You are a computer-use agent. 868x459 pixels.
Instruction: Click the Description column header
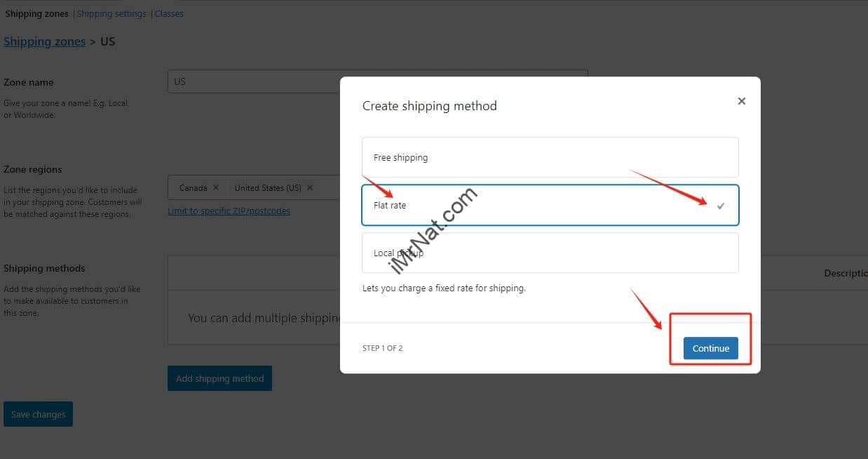845,273
